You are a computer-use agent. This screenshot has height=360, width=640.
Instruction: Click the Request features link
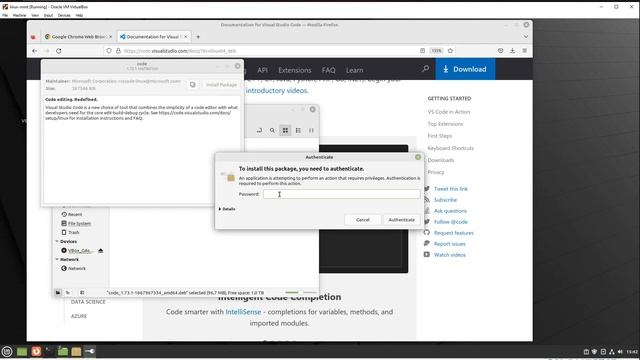coord(453,233)
